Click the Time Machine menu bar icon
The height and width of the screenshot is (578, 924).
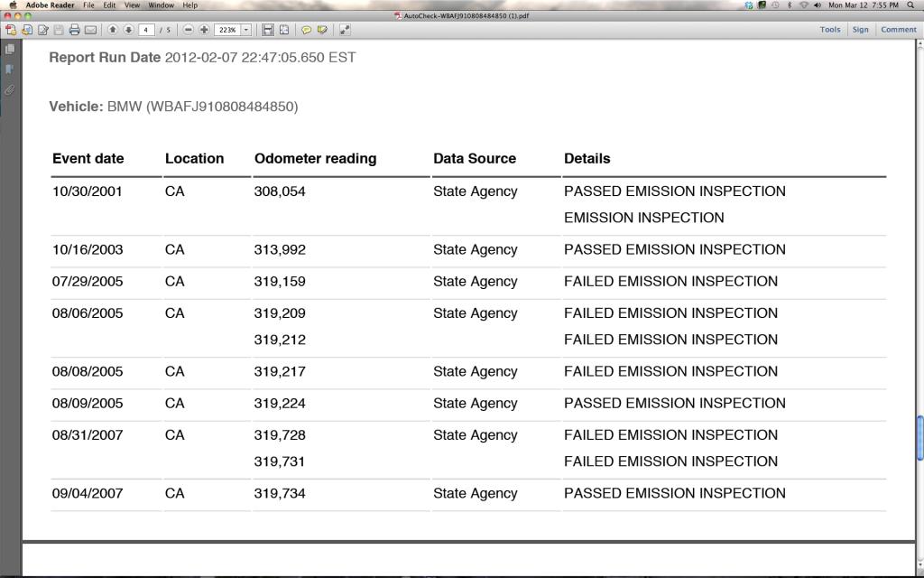click(x=775, y=5)
